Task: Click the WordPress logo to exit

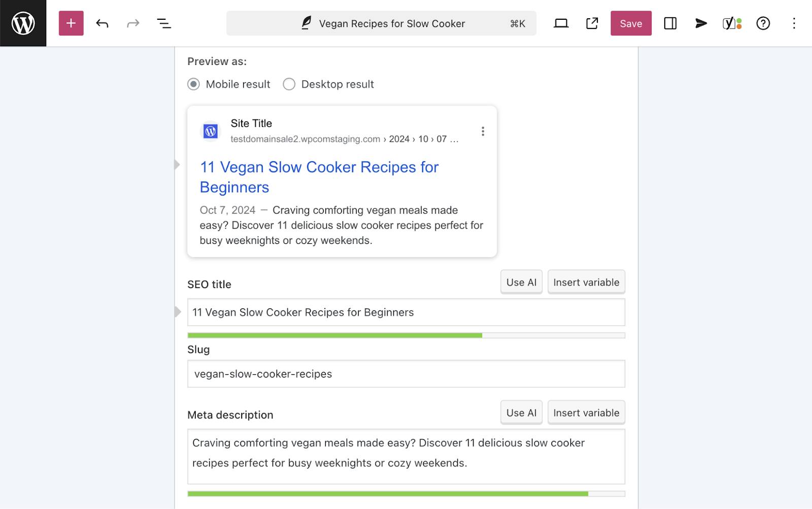Action: [23, 23]
